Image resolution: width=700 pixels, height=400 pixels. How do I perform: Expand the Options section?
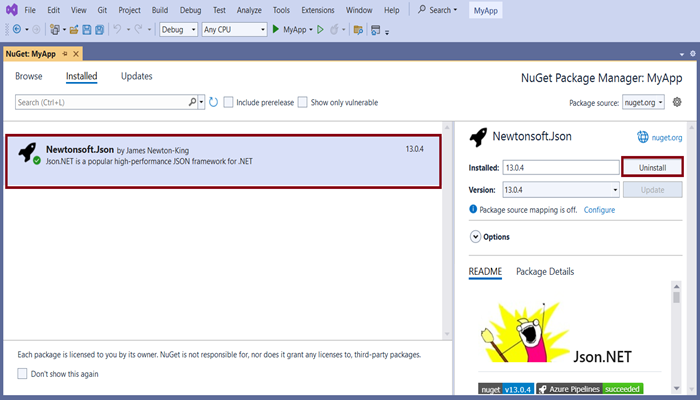click(x=475, y=237)
